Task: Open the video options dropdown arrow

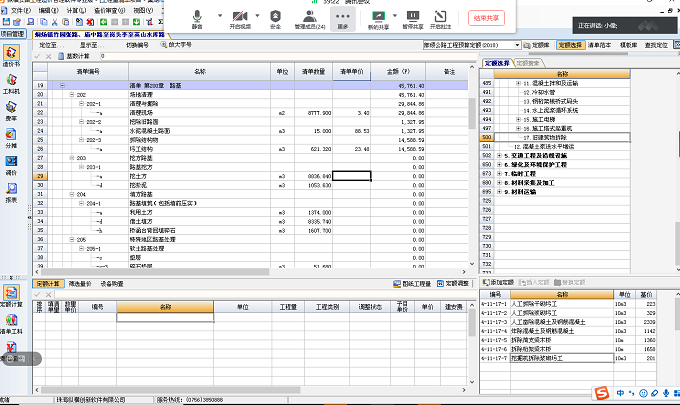Action: click(257, 16)
